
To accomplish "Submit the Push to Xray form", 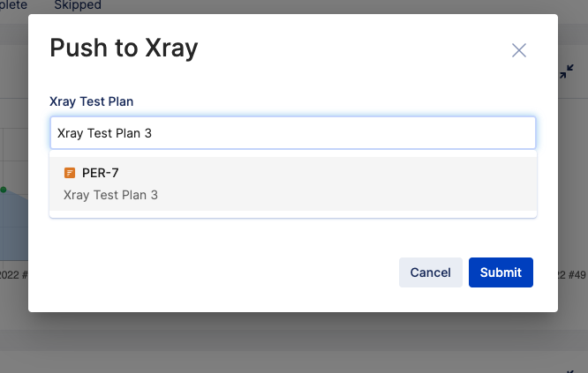I will (501, 272).
